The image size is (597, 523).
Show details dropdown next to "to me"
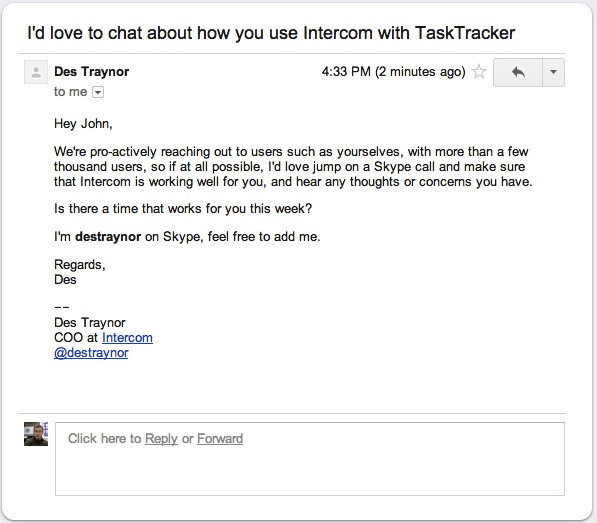tap(98, 92)
